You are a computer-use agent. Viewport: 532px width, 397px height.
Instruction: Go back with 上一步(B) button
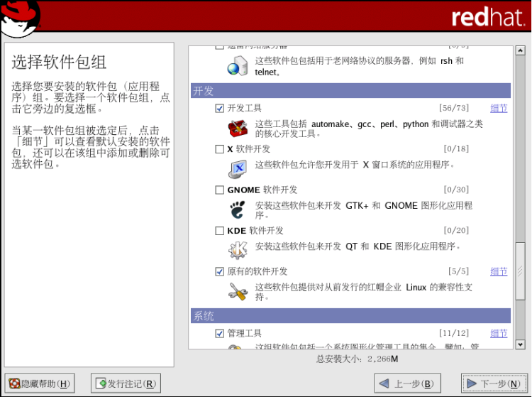407,384
